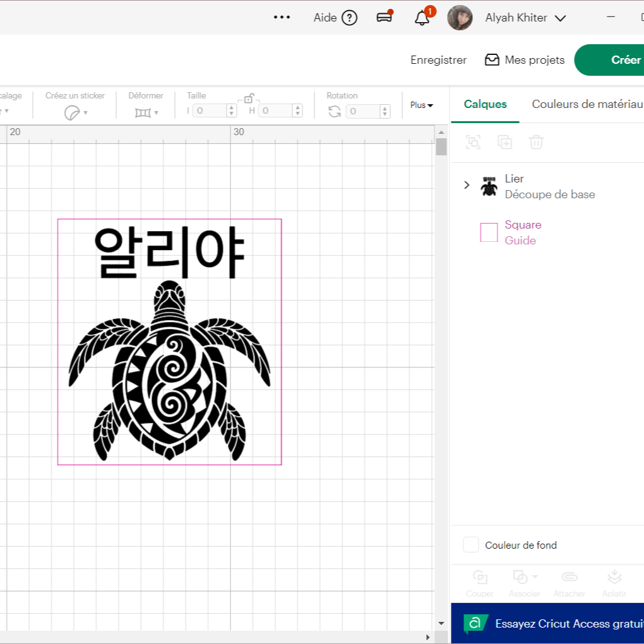
Task: Open the Déformer dropdown
Action: click(146, 112)
